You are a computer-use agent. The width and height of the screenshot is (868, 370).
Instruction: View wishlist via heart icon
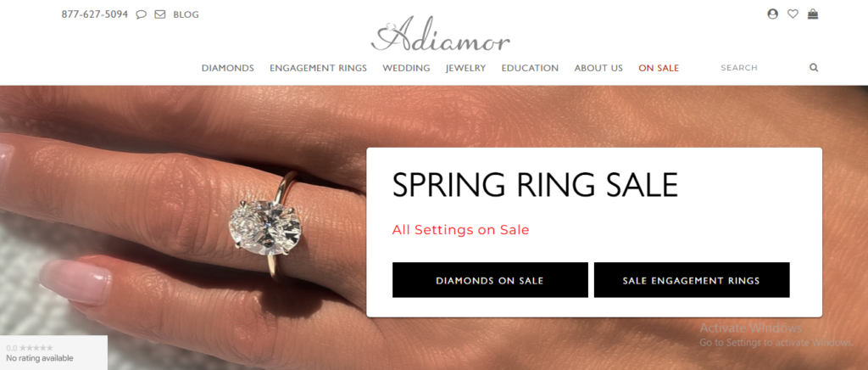tap(793, 14)
